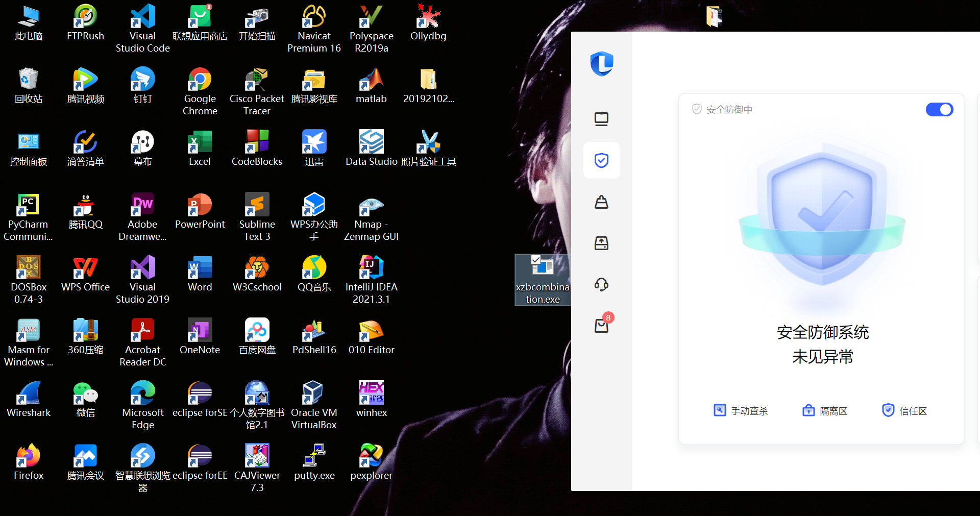Open 隔离区 quarantine area
Image resolution: width=980 pixels, height=516 pixels.
coord(825,410)
